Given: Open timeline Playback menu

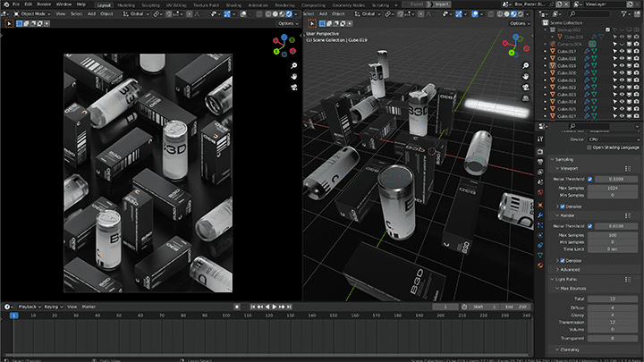Looking at the screenshot, I should point(30,307).
